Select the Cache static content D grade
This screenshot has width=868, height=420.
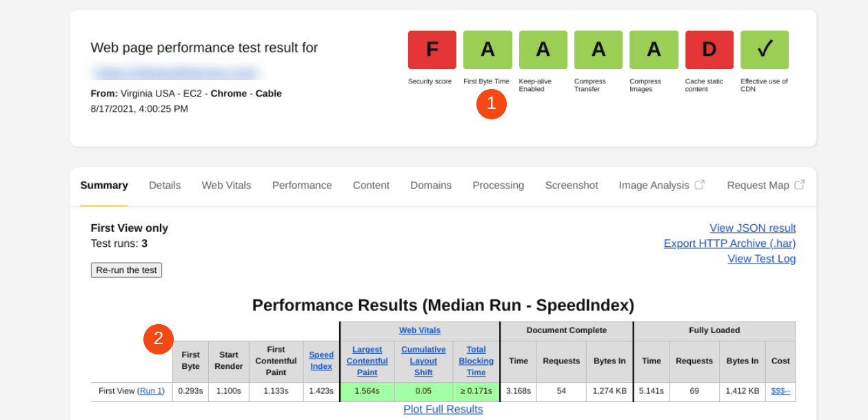click(x=709, y=50)
